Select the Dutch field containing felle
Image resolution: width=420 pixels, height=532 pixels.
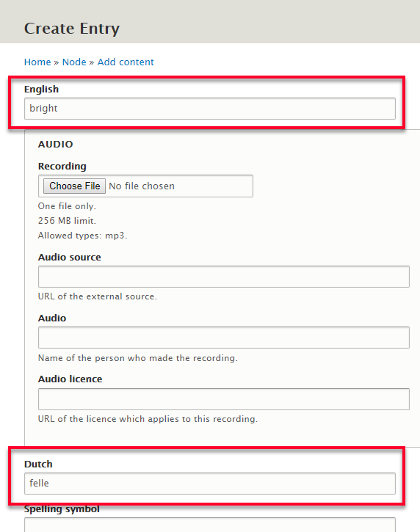click(x=210, y=484)
